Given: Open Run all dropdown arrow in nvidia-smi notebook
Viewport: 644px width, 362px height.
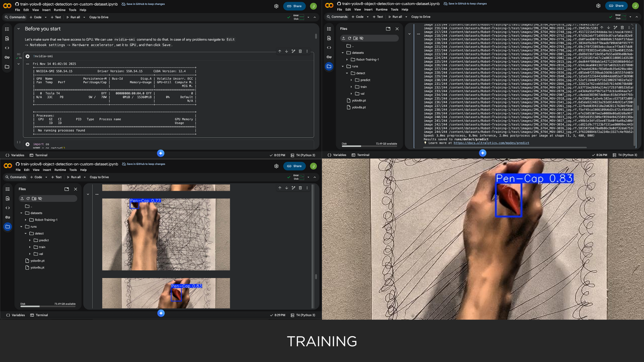Looking at the screenshot, I should tap(84, 17).
